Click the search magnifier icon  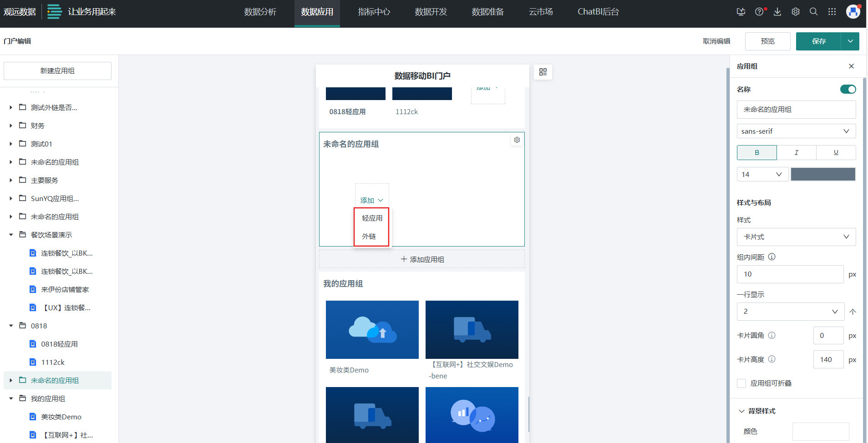point(814,11)
